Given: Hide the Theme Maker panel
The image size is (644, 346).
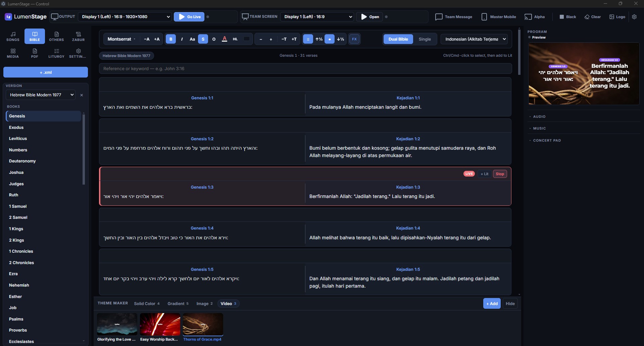Looking at the screenshot, I should point(510,304).
